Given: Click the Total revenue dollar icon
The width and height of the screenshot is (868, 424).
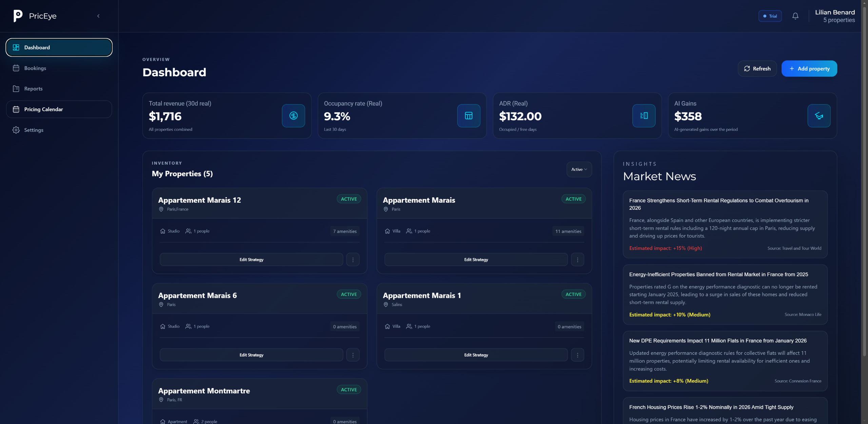Looking at the screenshot, I should pyautogui.click(x=293, y=116).
